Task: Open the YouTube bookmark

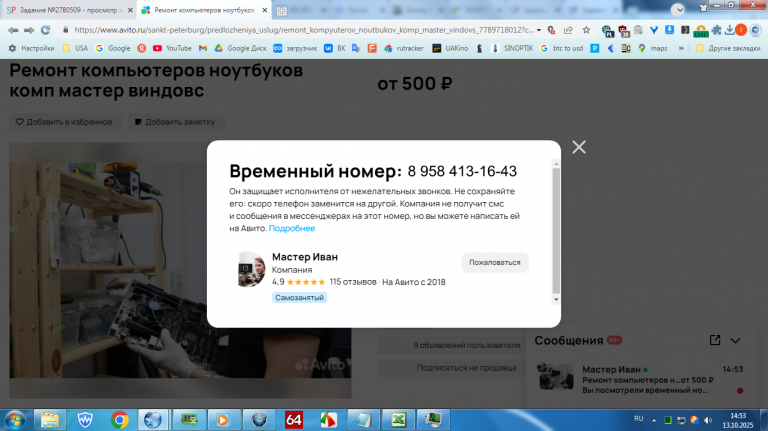Action: pyautogui.click(x=172, y=48)
